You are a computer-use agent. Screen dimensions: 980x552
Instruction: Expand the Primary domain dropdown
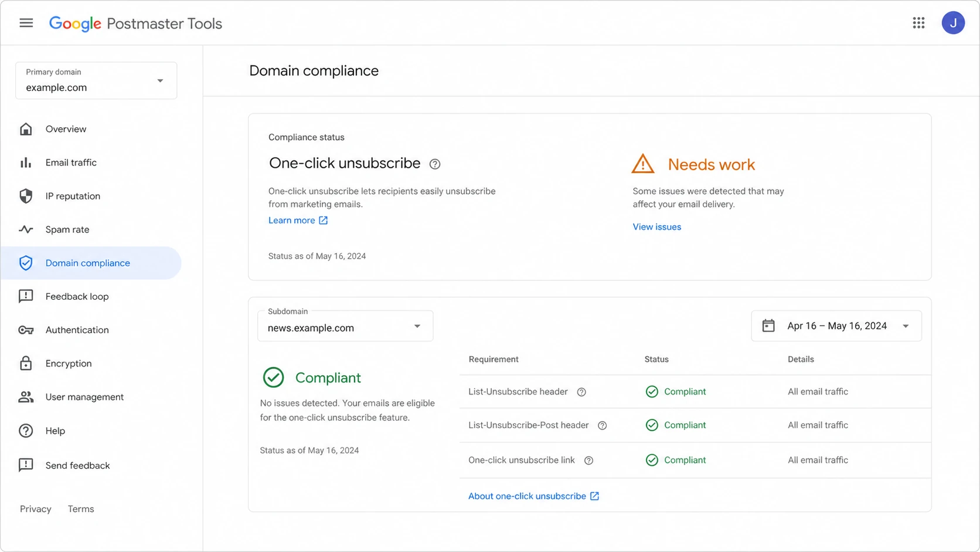[x=96, y=80]
